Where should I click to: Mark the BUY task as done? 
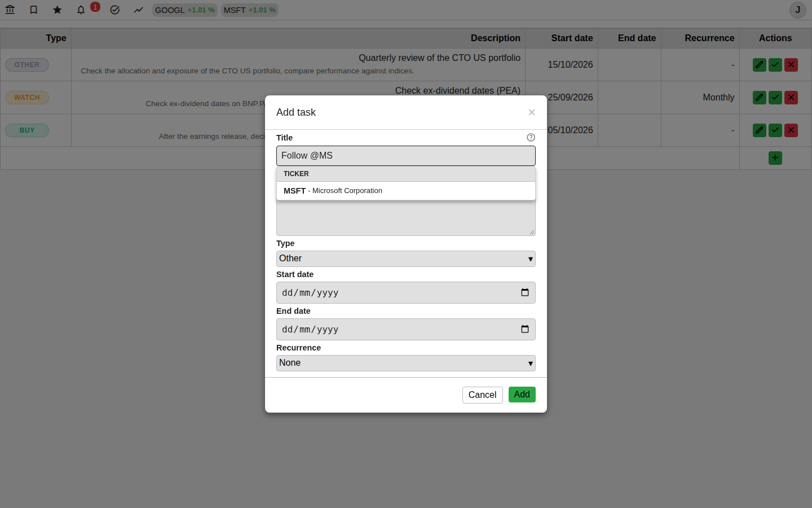pos(775,130)
